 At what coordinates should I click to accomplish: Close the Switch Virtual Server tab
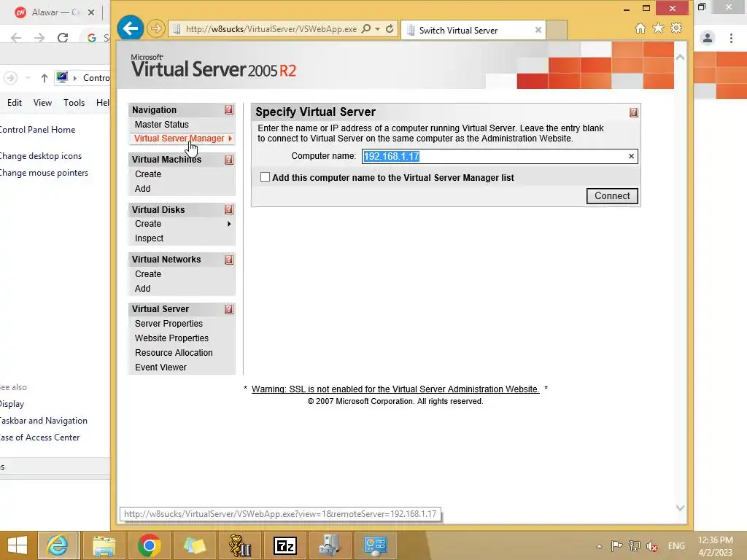coord(538,30)
